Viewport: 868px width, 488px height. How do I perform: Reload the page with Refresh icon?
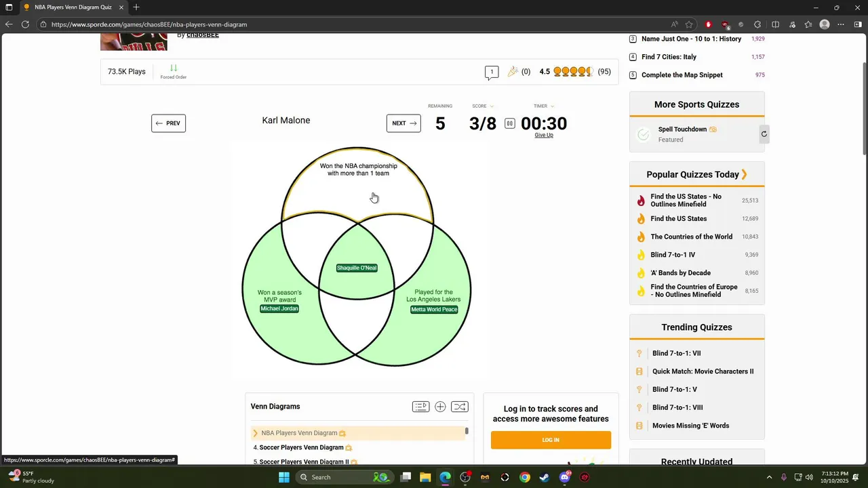tap(25, 24)
